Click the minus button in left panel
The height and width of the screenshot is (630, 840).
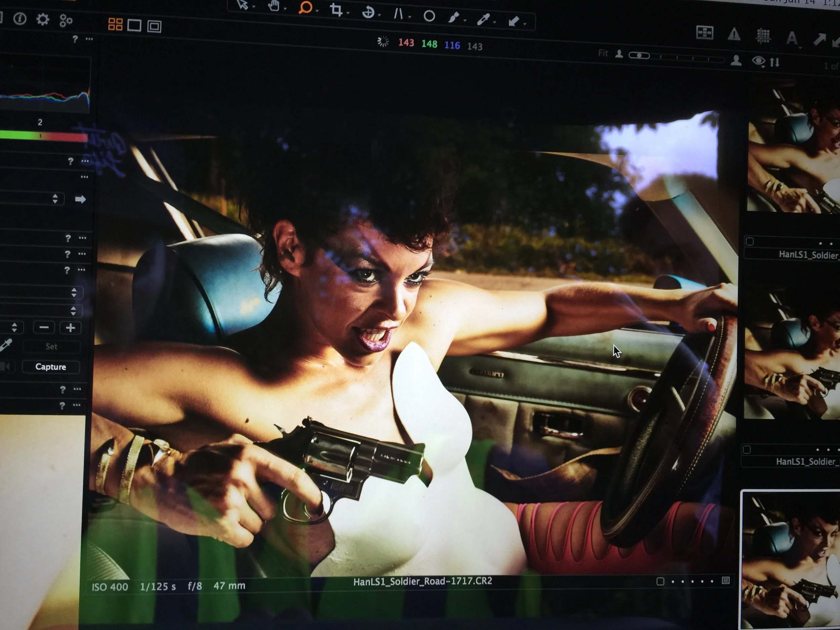(44, 327)
